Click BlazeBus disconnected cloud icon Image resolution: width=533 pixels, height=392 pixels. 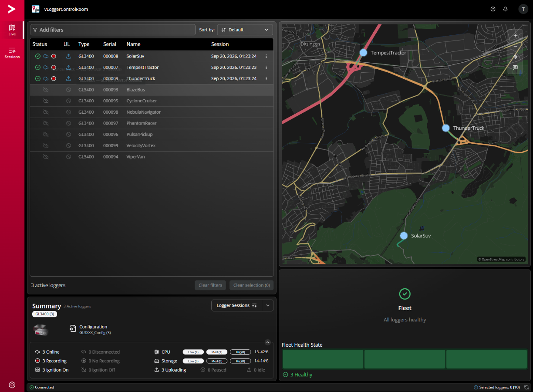(46, 90)
